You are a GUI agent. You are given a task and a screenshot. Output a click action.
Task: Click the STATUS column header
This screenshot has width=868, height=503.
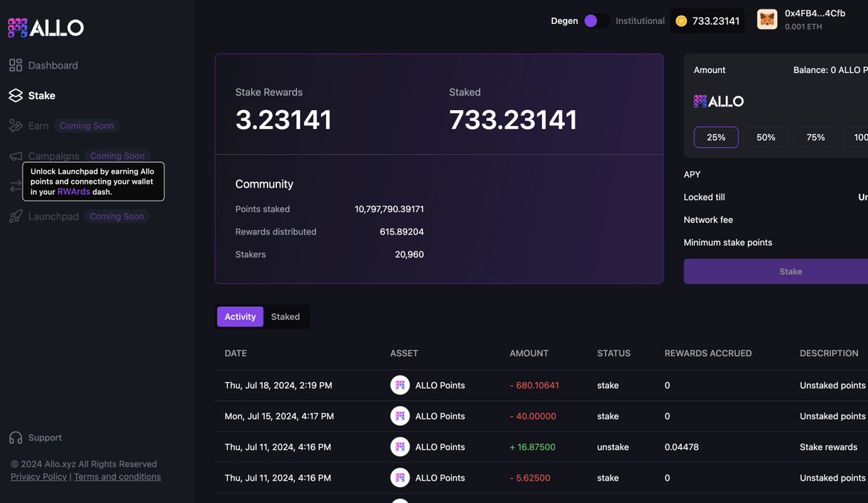click(x=613, y=353)
